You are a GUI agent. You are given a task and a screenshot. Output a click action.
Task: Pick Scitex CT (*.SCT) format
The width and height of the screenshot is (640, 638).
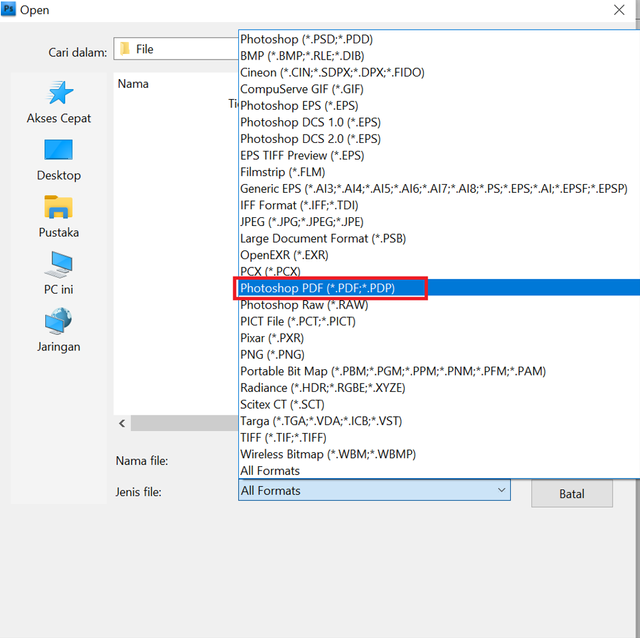pos(439,404)
